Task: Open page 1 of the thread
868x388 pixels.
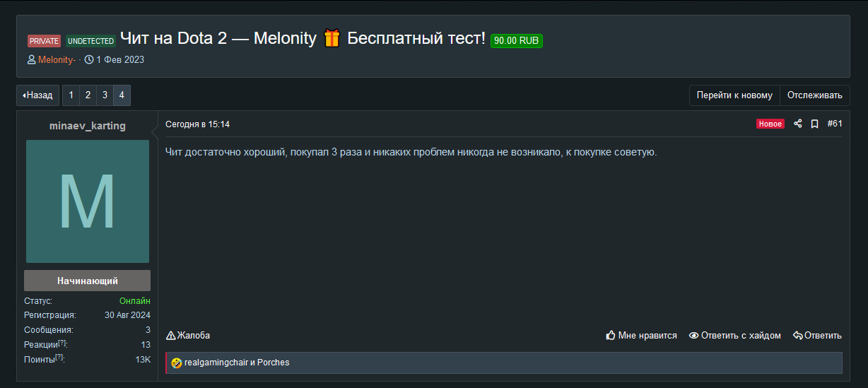Action: (71, 95)
